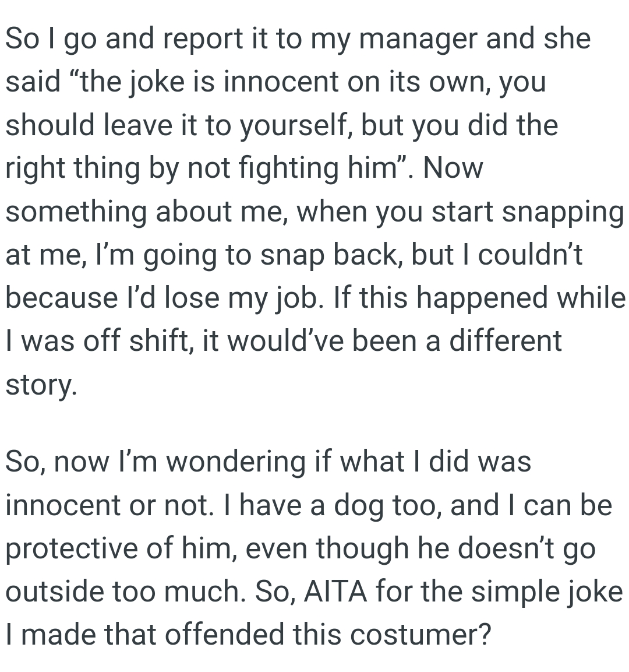Click the word "dog" in second paragraph
This screenshot has width=629, height=672.
point(359,505)
